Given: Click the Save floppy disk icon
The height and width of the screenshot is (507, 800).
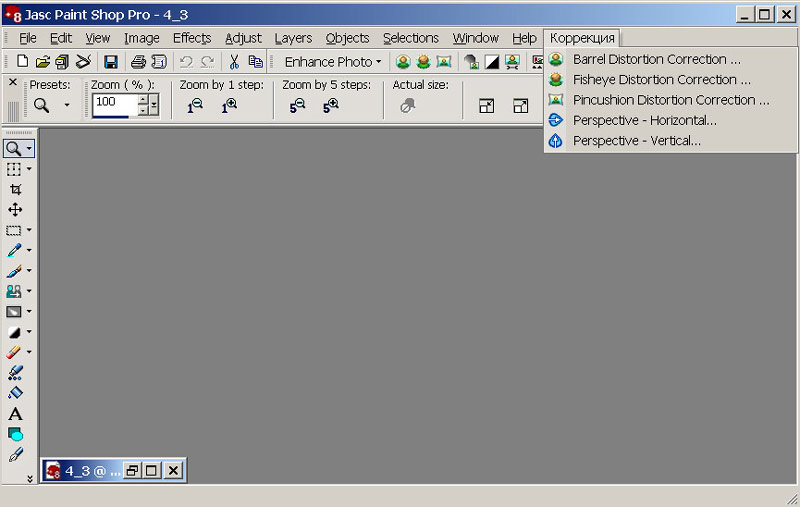Looking at the screenshot, I should (111, 62).
